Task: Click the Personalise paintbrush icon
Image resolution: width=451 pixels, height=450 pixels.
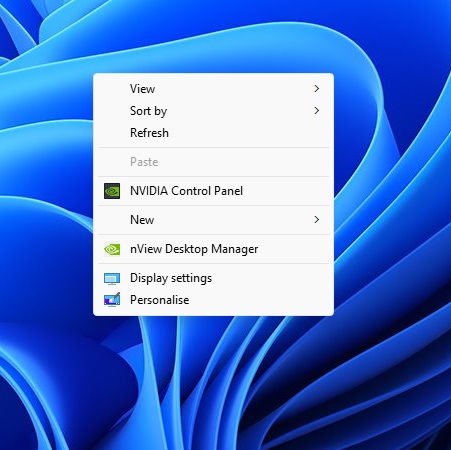Action: [112, 300]
